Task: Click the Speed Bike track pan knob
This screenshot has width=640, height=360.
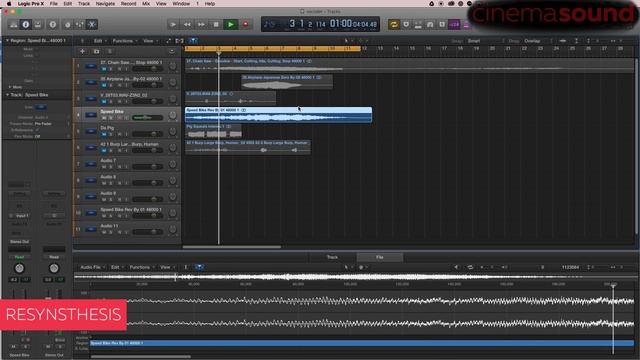Action: tap(173, 115)
